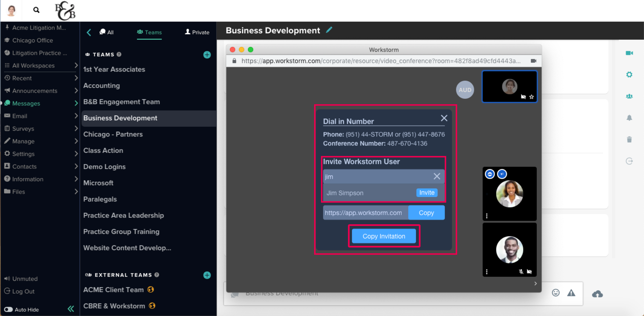Open the user profile avatar

[11, 10]
